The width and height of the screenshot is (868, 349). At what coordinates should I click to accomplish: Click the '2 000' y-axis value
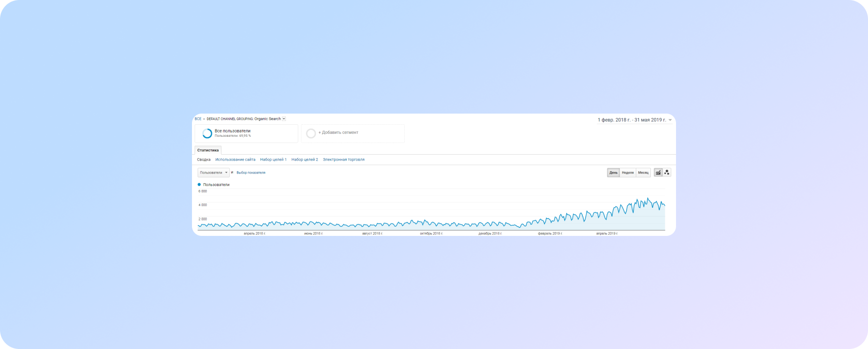pyautogui.click(x=203, y=219)
